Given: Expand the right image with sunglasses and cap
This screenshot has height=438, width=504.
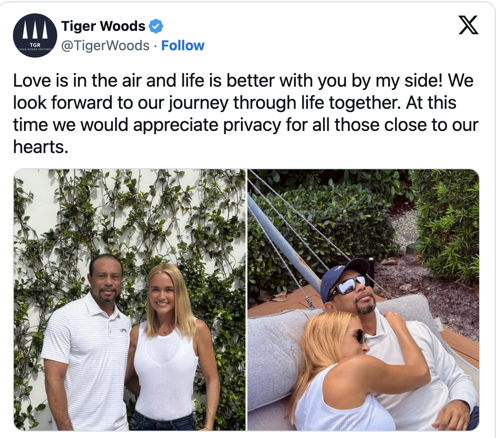Looking at the screenshot, I should pos(363,300).
